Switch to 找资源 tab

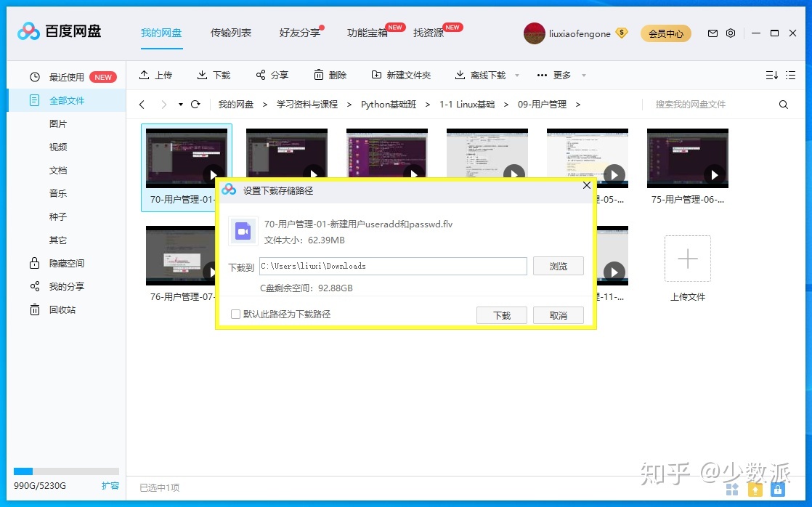point(429,33)
